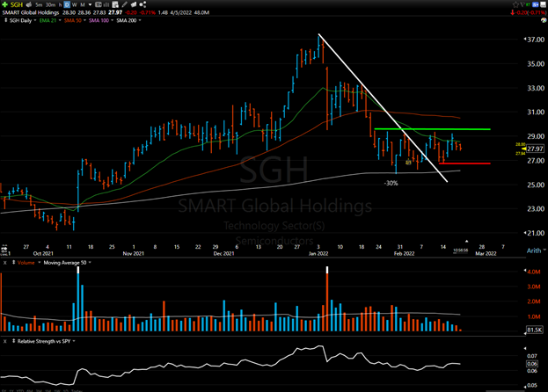Click the 48.0M value in header
The height and width of the screenshot is (392, 548).
(x=201, y=12)
